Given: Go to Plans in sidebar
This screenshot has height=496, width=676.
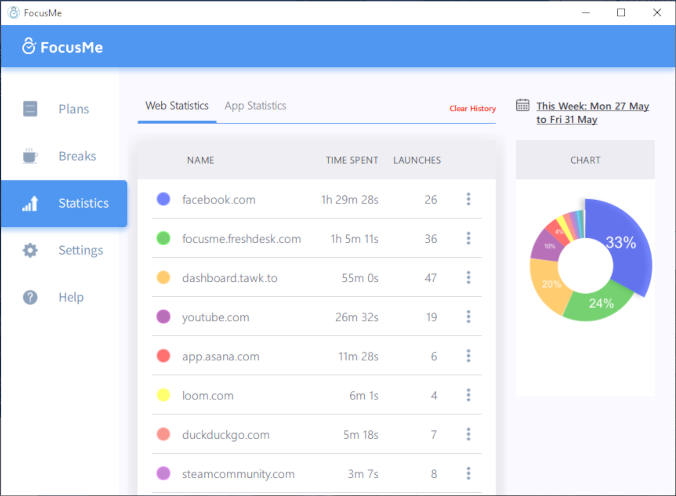Looking at the screenshot, I should click(74, 109).
